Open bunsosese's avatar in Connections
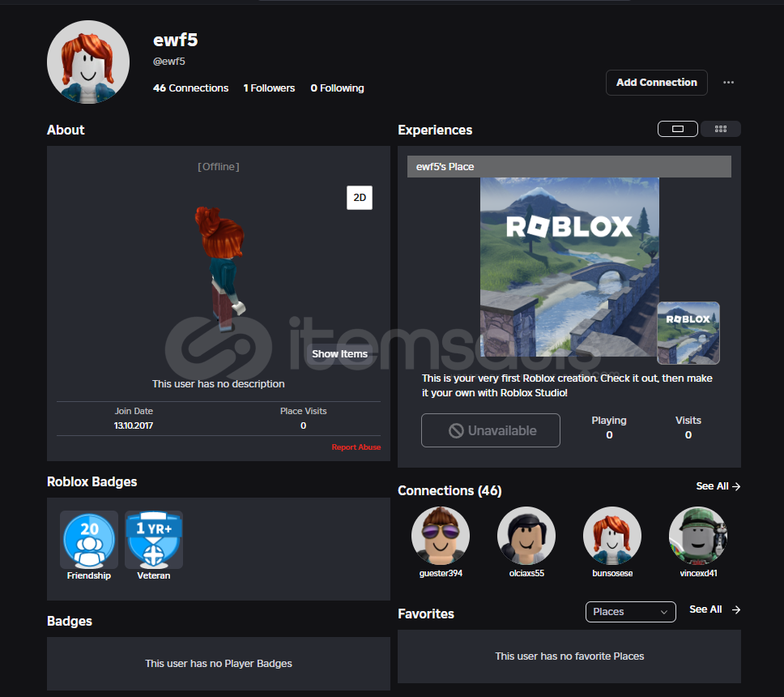The height and width of the screenshot is (697, 784). pos(612,536)
